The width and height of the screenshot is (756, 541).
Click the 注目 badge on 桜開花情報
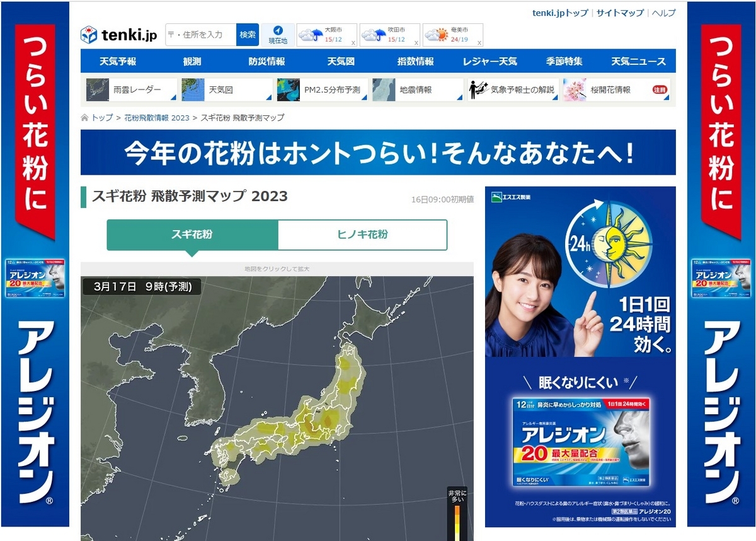coord(659,90)
